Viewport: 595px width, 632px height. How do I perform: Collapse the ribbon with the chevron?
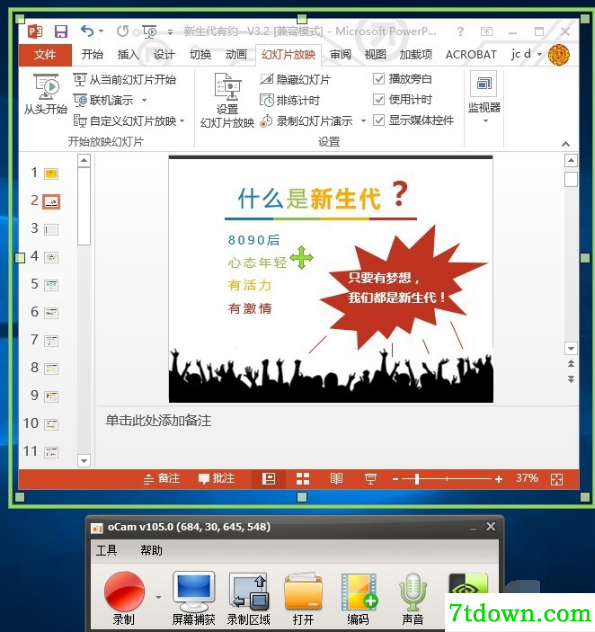coord(566,143)
